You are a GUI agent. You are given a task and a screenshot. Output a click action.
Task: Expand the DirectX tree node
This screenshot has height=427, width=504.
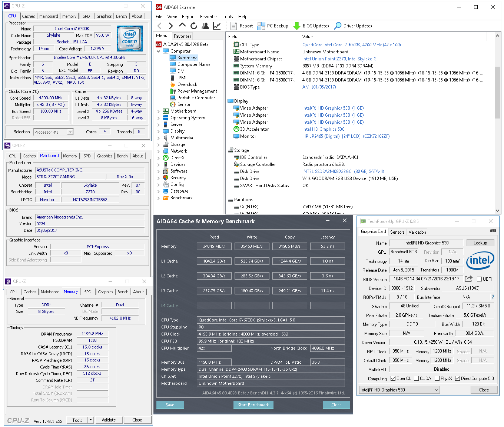(159, 158)
